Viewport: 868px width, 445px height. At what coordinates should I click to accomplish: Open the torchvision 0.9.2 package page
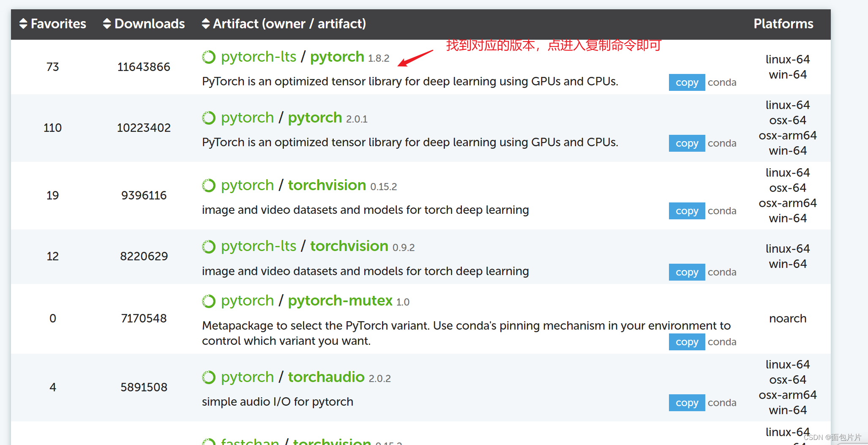coord(349,246)
